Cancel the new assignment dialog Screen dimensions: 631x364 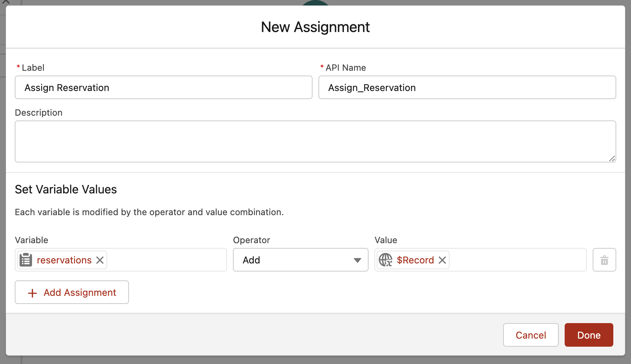[530, 335]
